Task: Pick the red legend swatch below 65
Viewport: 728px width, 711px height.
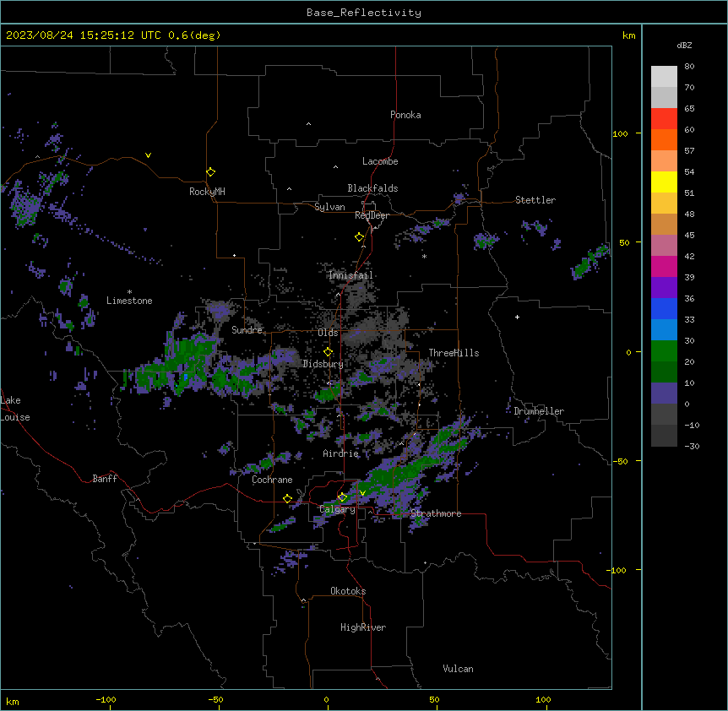Action: tap(664, 119)
